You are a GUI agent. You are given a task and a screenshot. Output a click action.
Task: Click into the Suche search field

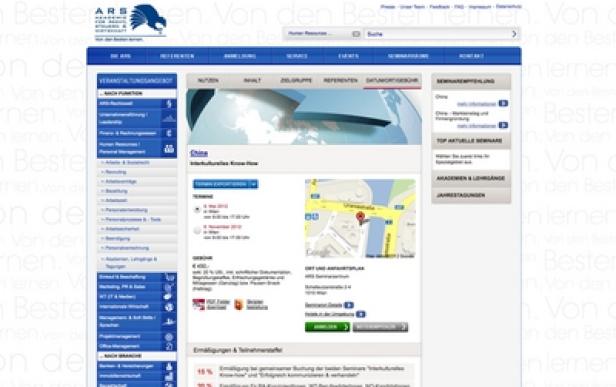tap(437, 34)
